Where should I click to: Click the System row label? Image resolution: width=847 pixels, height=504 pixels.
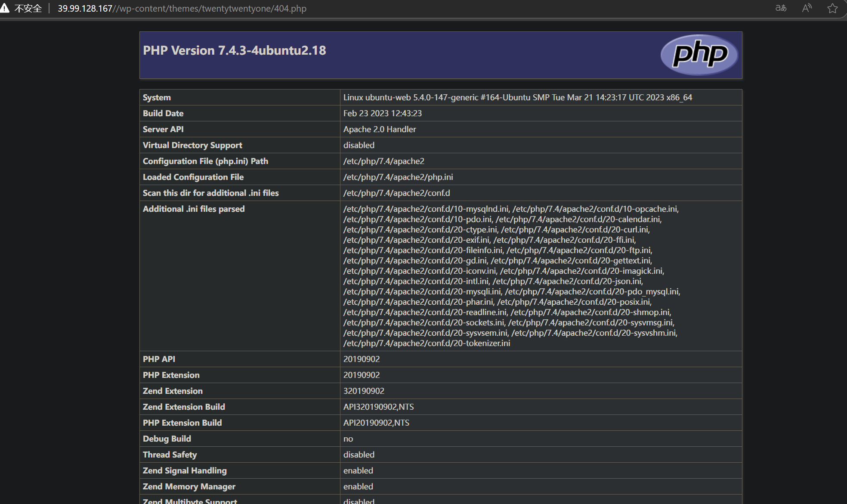(x=157, y=97)
